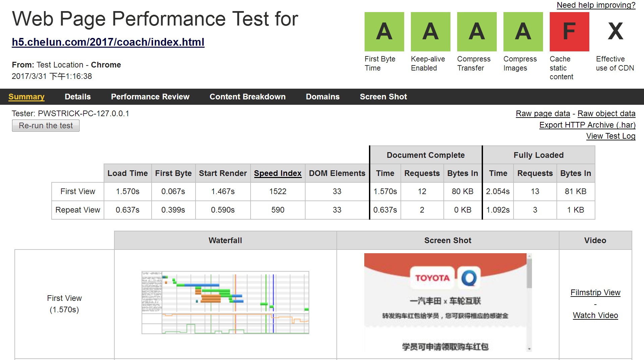Click the First View (1.570s) label beside waterfall
The width and height of the screenshot is (644, 360).
[64, 304]
